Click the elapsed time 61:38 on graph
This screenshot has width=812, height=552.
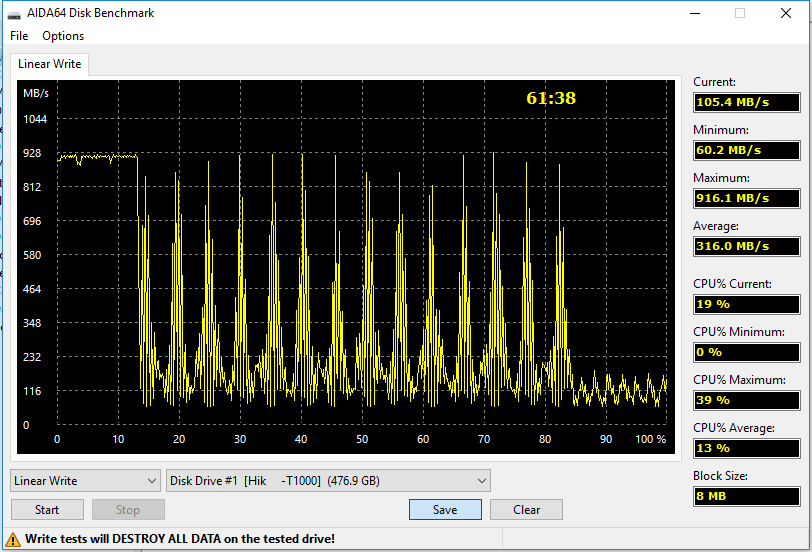click(x=551, y=98)
